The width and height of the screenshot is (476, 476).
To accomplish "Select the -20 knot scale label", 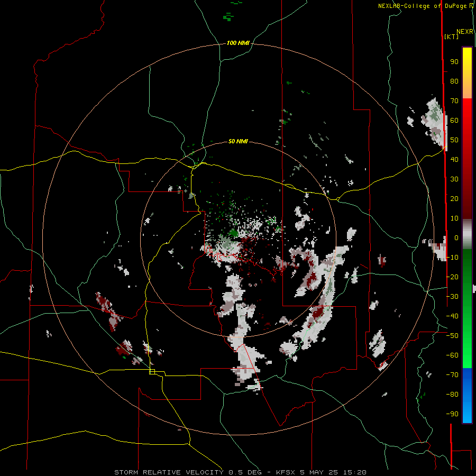I will tap(452, 277).
